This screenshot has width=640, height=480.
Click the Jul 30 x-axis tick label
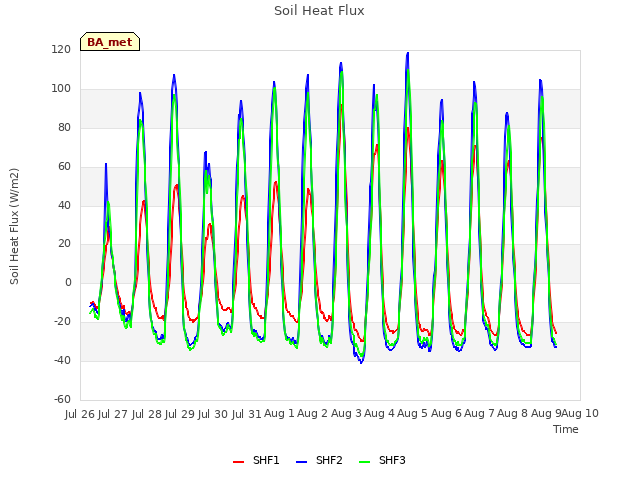213,414
